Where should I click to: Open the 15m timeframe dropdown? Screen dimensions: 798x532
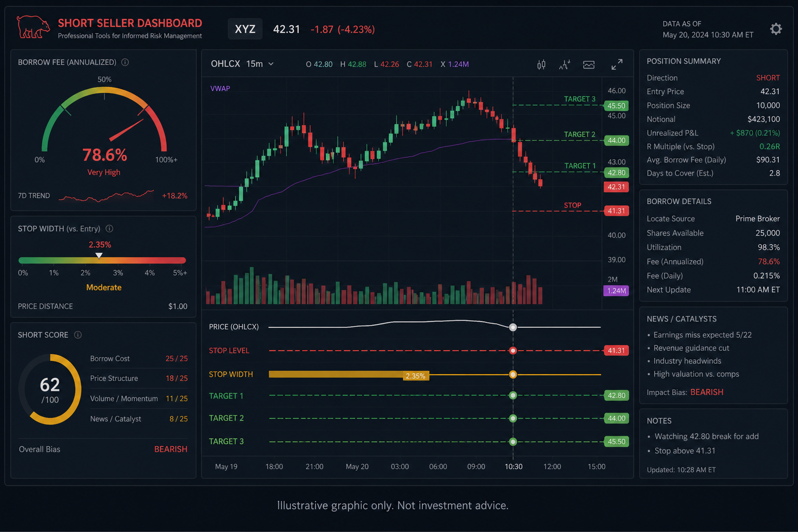pyautogui.click(x=260, y=64)
